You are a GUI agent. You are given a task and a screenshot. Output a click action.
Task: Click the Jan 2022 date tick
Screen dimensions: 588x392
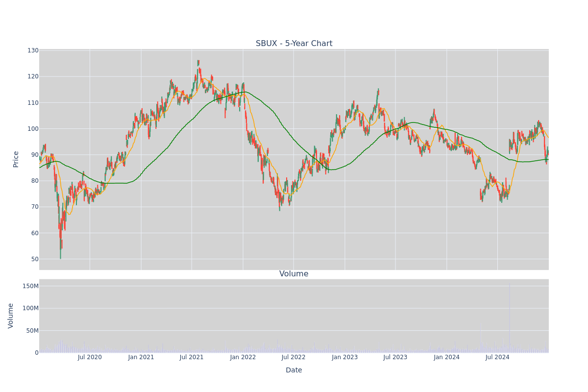coord(243,357)
